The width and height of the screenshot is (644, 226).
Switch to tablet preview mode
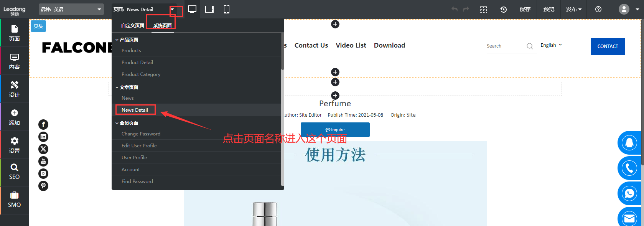click(209, 9)
